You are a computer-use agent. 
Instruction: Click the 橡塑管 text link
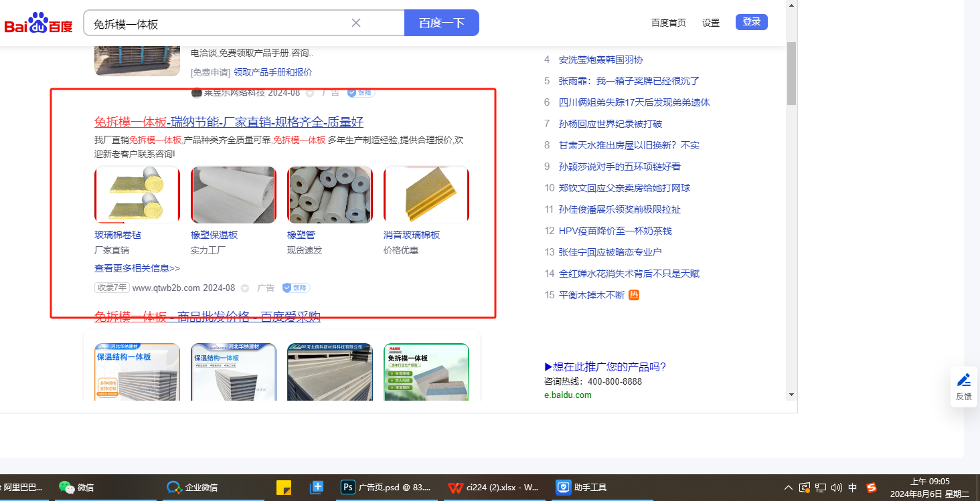(301, 235)
